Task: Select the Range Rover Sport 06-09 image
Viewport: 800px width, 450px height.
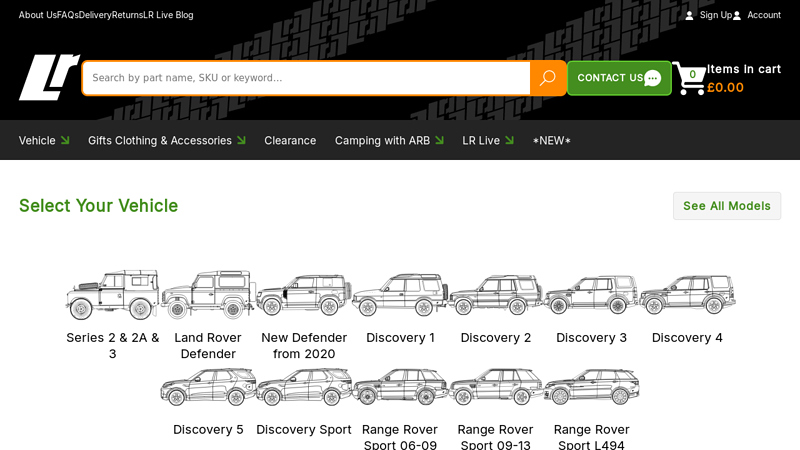Action: tap(400, 387)
